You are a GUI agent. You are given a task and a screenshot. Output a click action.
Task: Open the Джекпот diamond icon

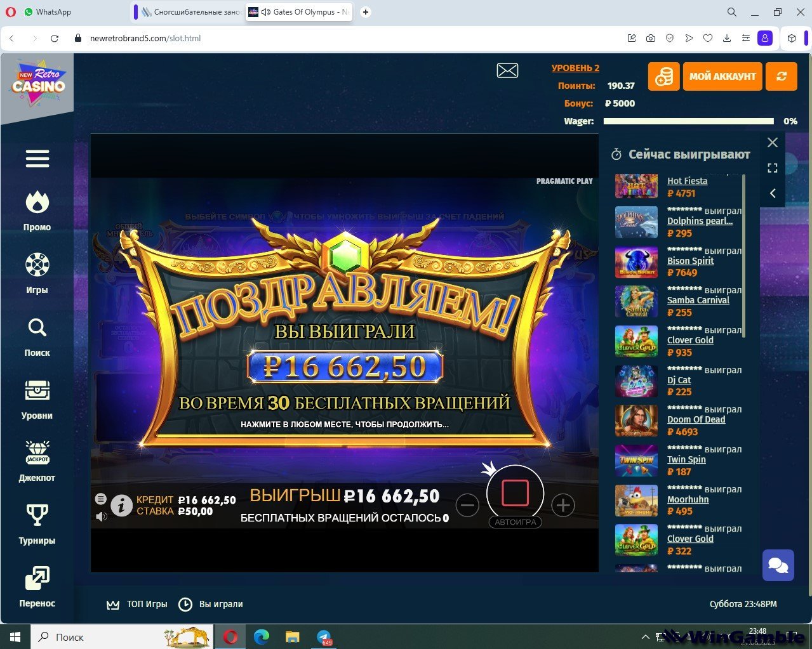[x=37, y=453]
